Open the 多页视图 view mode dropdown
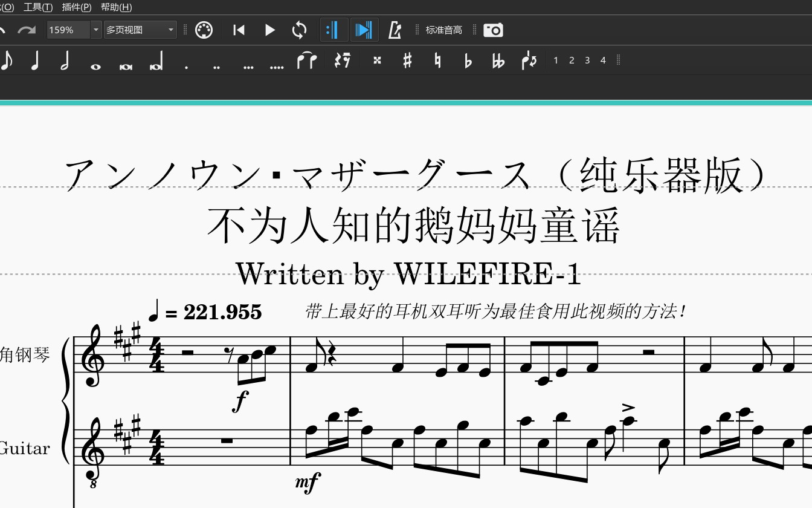This screenshot has height=508, width=812. point(140,30)
